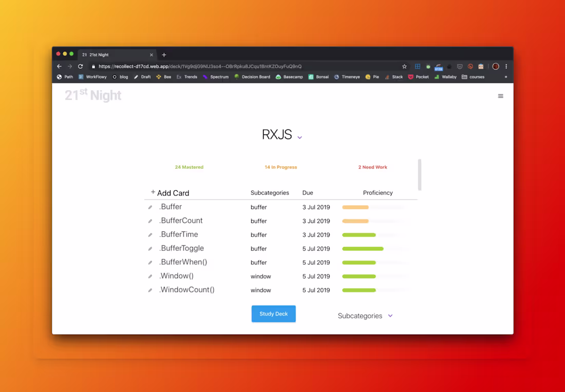
Task: Click Add Card
Action: pyautogui.click(x=169, y=193)
